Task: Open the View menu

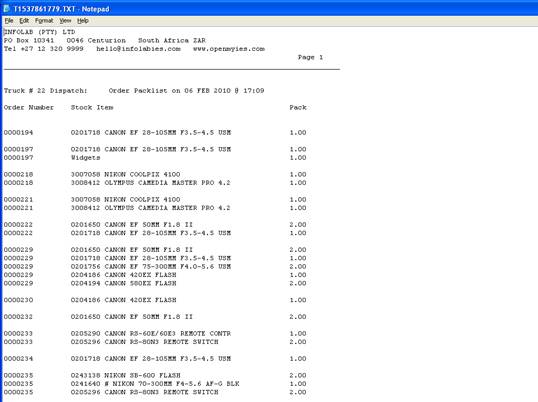Action: coord(65,21)
